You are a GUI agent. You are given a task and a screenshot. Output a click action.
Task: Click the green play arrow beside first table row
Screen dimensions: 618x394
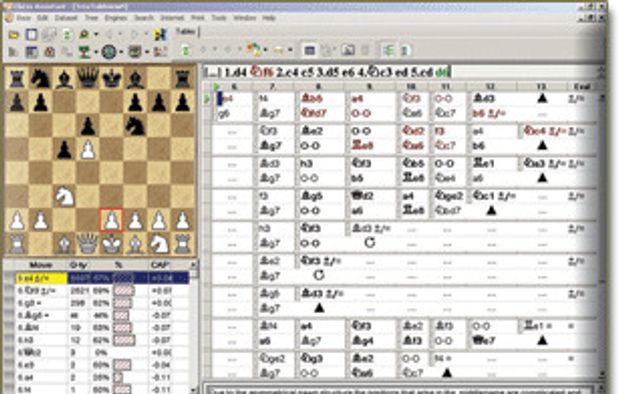(207, 99)
